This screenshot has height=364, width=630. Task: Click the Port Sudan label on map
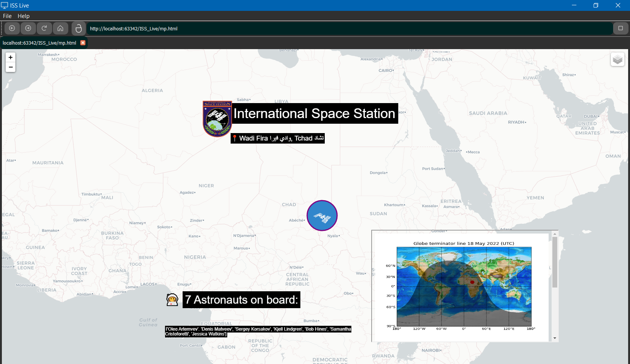coord(433,169)
